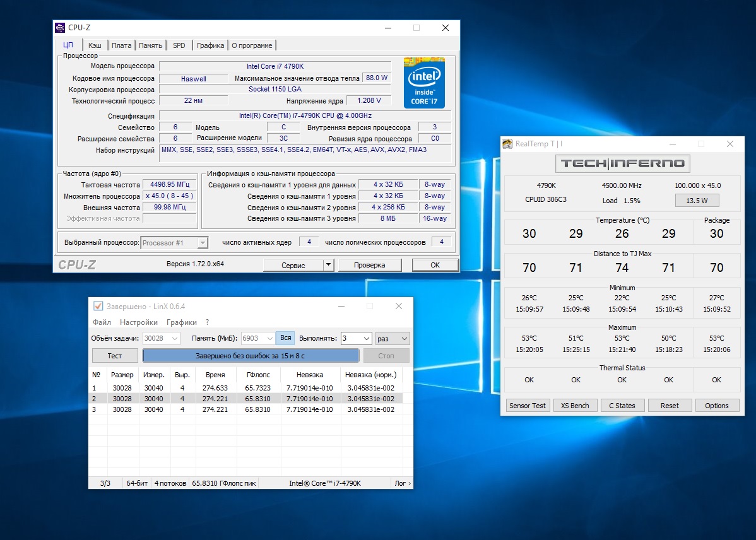This screenshot has height=540, width=756.
Task: Click the Проверка button in CPU-Z
Action: (x=369, y=265)
